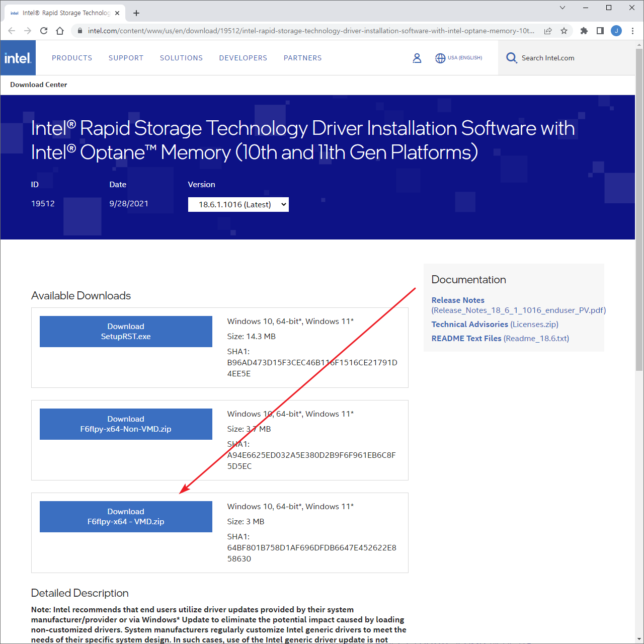The width and height of the screenshot is (644, 644).
Task: Open the user account sign-in icon
Action: coord(417,58)
